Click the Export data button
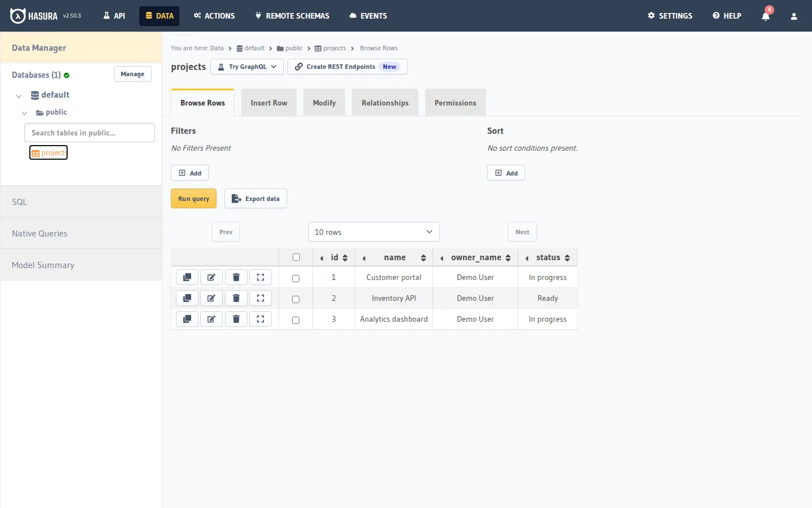812x508 pixels. point(255,199)
